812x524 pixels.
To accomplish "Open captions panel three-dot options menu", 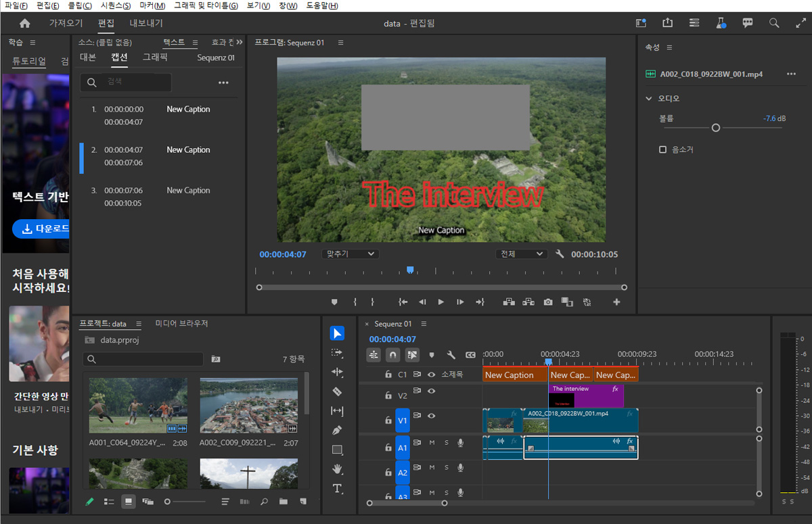I will pyautogui.click(x=223, y=82).
